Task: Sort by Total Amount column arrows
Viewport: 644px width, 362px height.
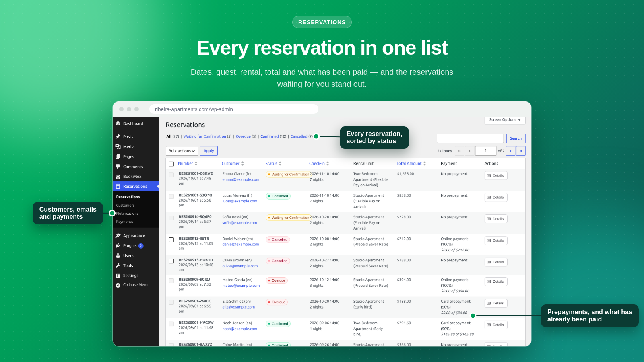Action: pyautogui.click(x=425, y=164)
